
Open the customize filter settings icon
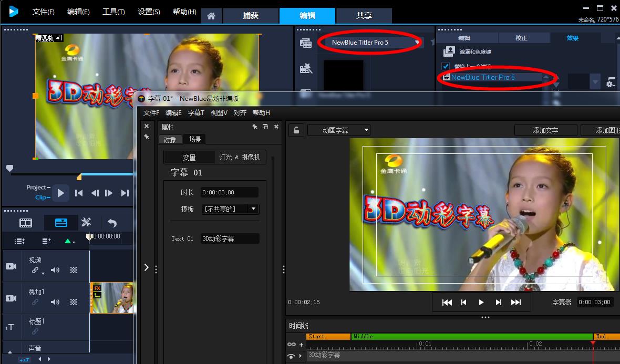click(611, 82)
